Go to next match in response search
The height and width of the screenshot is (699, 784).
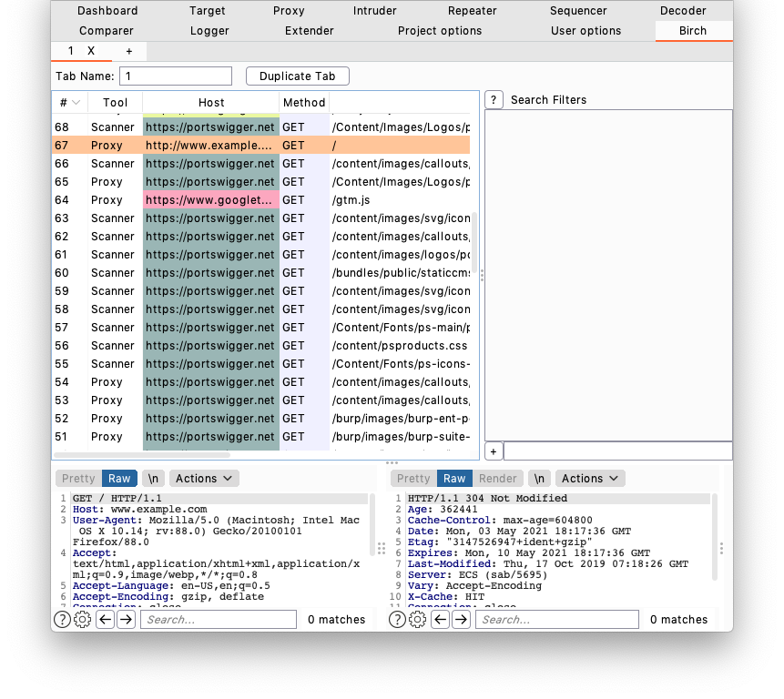click(x=462, y=620)
